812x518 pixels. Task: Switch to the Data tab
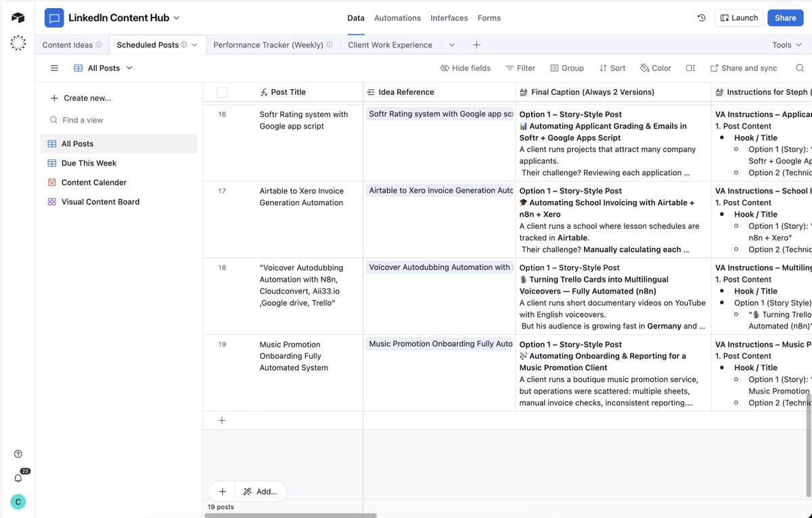coord(356,18)
